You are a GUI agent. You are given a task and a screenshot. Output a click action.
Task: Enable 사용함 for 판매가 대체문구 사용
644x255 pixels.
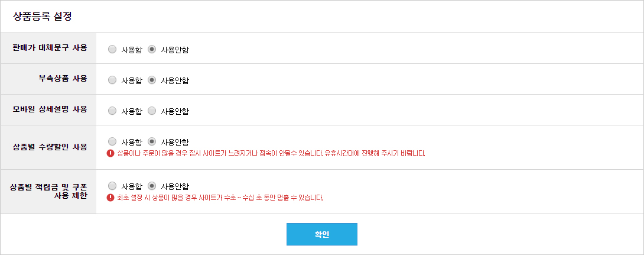point(112,49)
